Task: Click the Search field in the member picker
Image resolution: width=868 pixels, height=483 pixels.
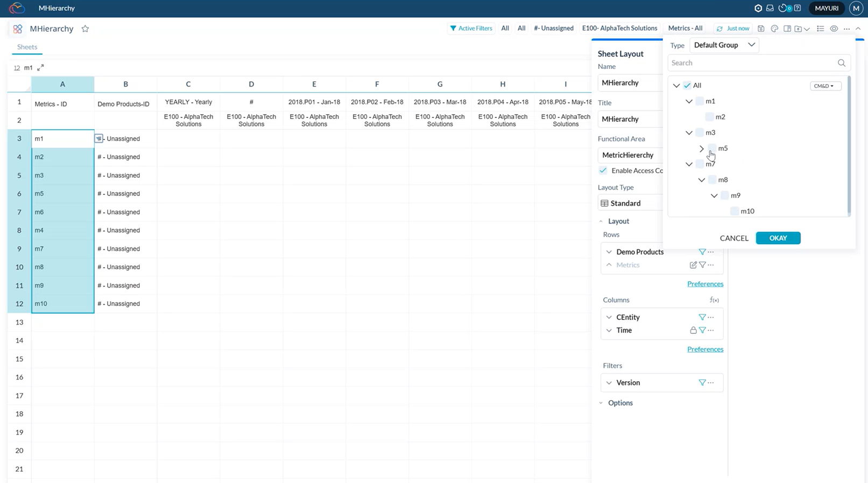Action: coord(753,63)
